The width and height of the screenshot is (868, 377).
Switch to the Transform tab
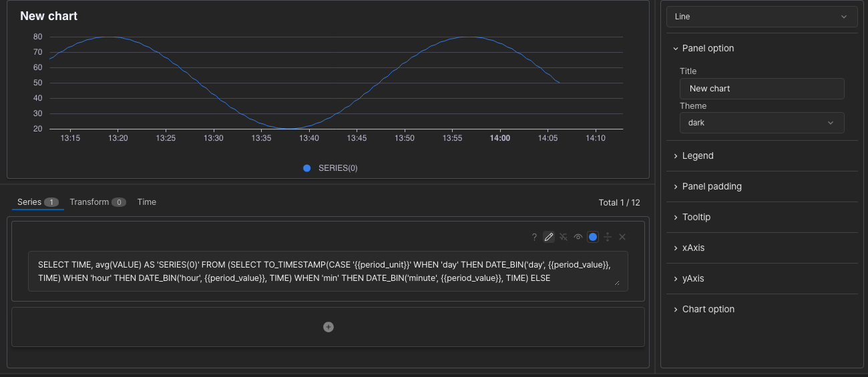click(x=97, y=202)
